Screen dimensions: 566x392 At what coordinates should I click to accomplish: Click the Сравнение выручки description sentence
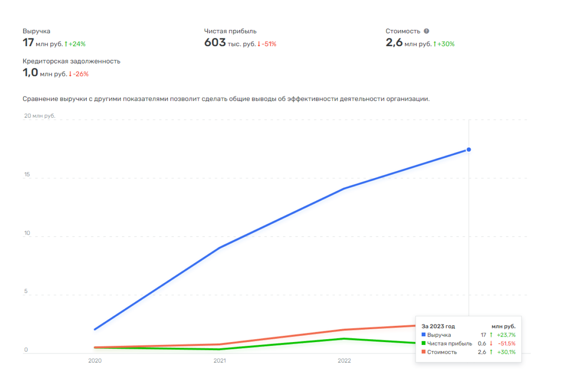[226, 99]
